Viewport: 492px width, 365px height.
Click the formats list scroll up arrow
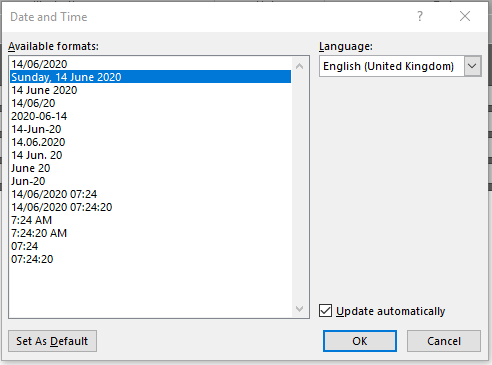click(299, 66)
